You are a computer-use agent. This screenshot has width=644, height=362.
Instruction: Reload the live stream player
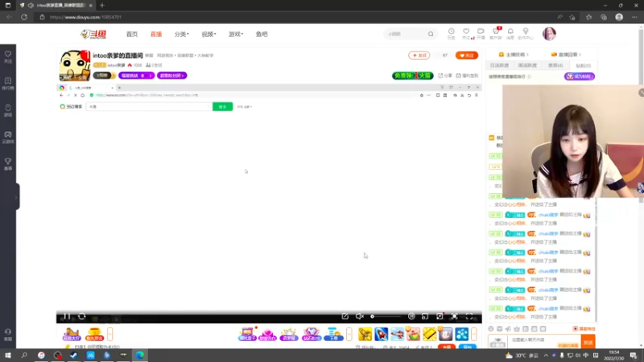point(82,316)
